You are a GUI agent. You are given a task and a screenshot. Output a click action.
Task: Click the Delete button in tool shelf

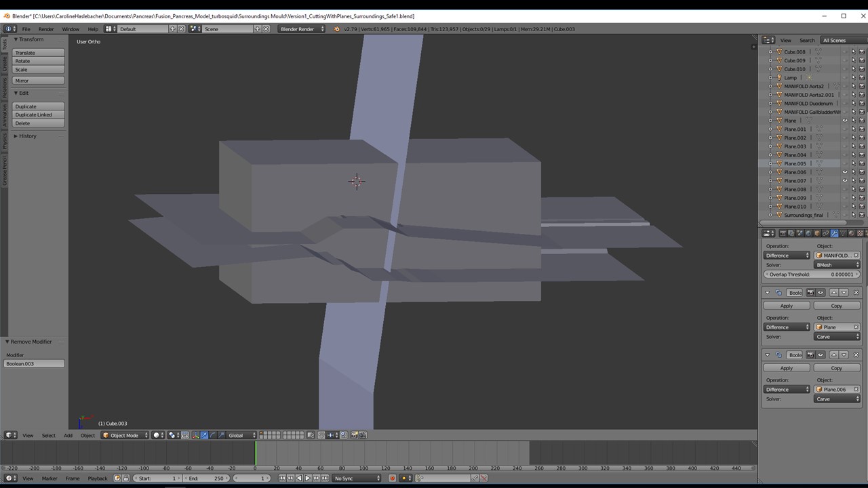(x=39, y=123)
